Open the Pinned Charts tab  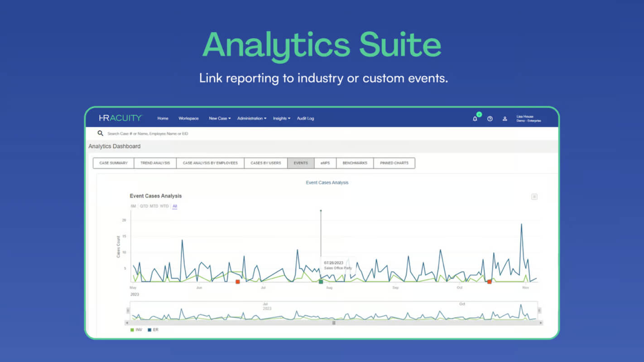394,163
